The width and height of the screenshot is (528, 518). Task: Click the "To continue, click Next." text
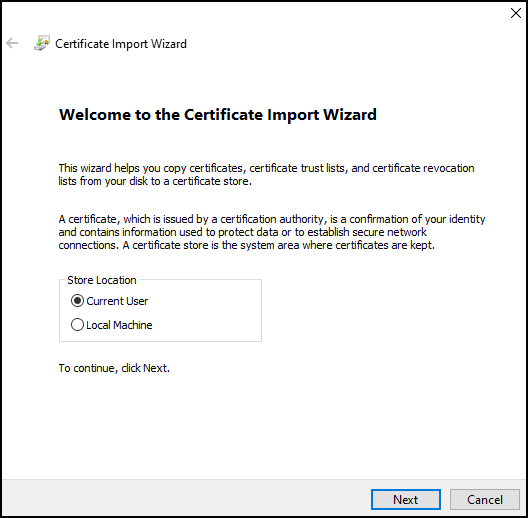point(114,368)
